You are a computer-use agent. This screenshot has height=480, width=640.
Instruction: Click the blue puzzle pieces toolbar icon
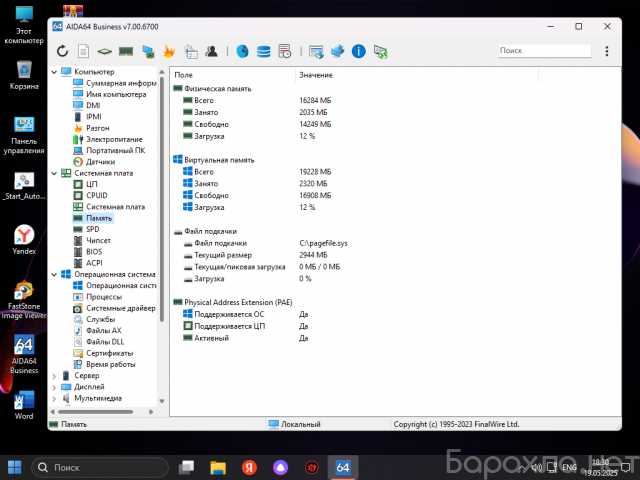pos(338,51)
